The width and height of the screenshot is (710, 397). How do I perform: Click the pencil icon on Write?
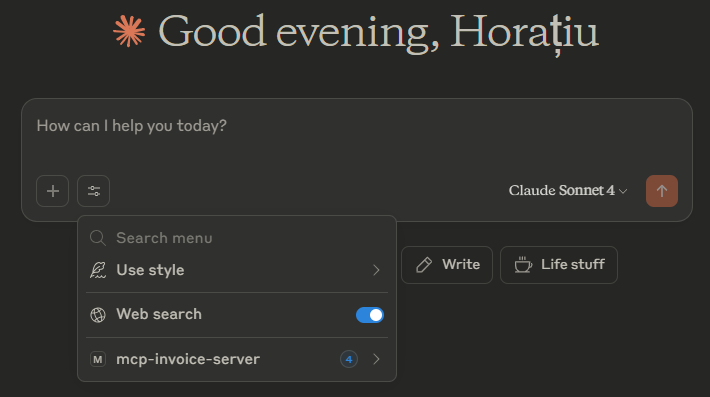pos(424,265)
